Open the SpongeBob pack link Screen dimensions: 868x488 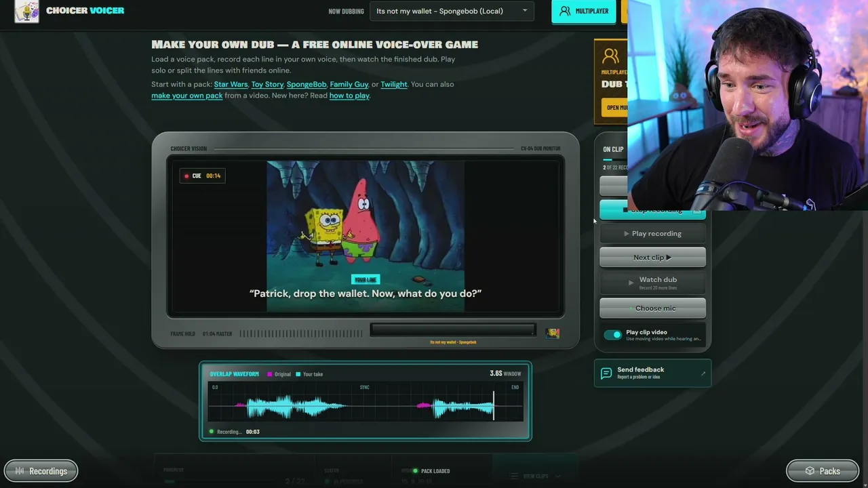[307, 85]
